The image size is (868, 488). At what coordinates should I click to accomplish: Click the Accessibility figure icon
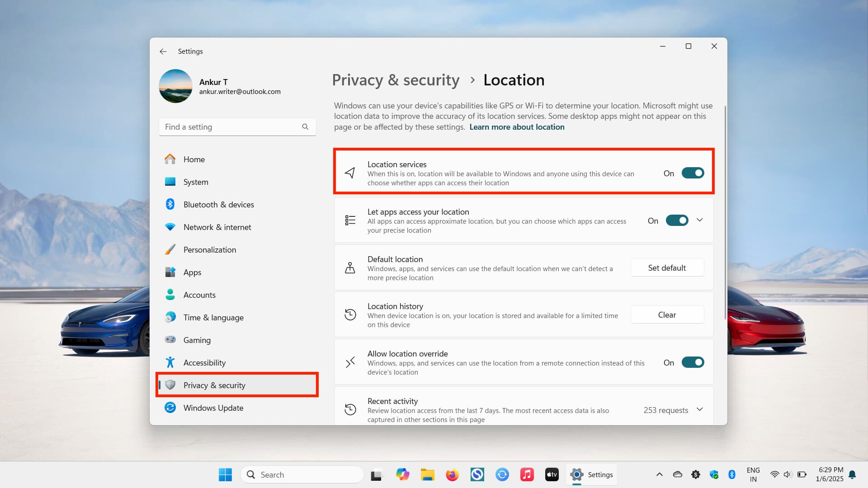[x=170, y=362]
